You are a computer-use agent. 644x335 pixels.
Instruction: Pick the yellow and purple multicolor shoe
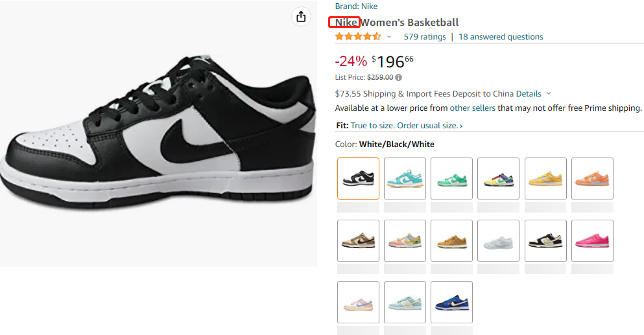[498, 178]
